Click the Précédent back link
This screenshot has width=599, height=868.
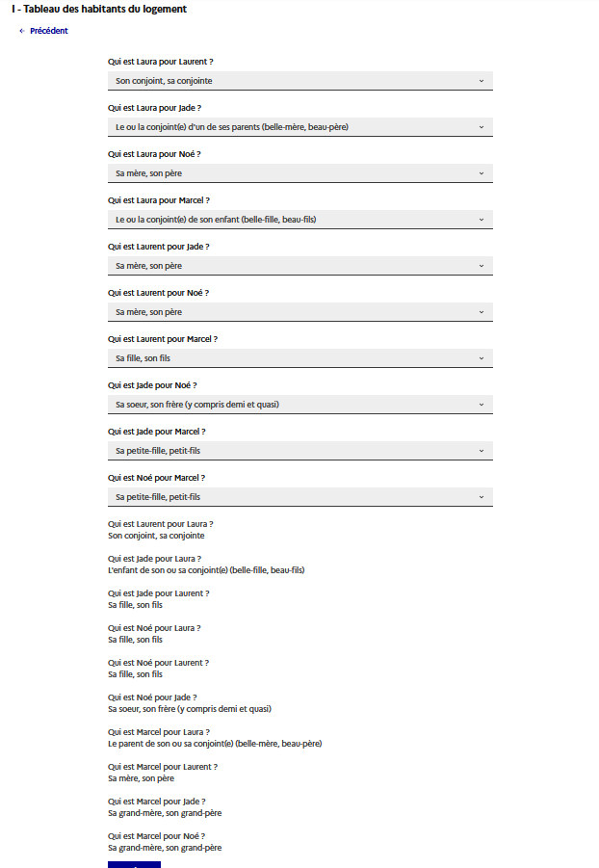point(49,31)
